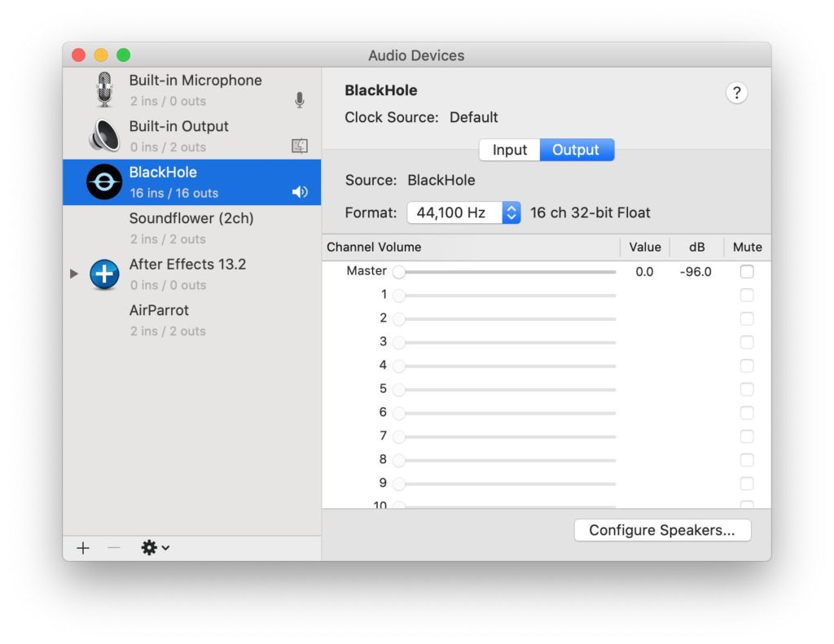Switch to the Input tab
Image resolution: width=834 pixels, height=644 pixels.
click(x=509, y=150)
